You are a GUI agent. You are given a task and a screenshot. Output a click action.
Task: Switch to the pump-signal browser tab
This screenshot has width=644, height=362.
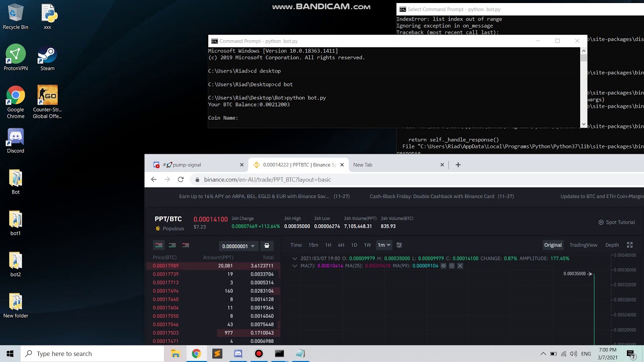click(196, 165)
